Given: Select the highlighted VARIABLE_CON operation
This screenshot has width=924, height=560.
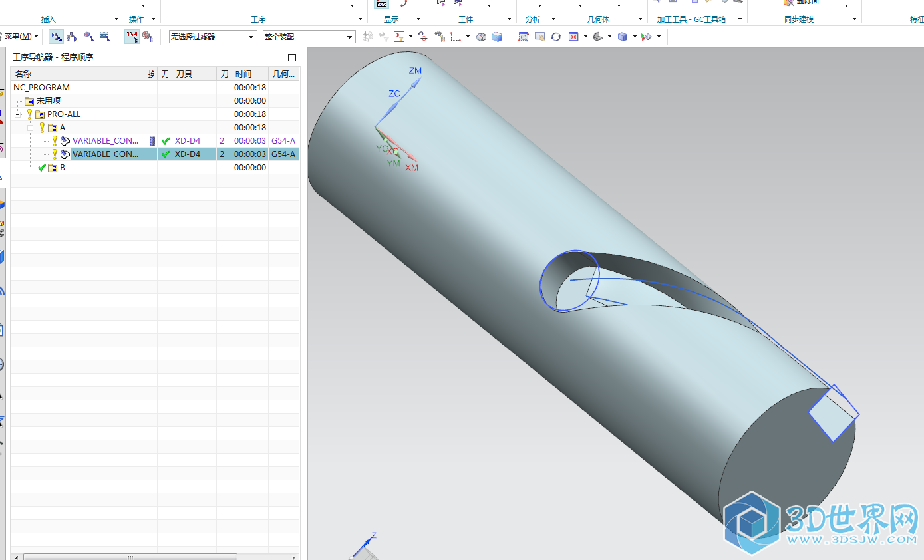Looking at the screenshot, I should [x=105, y=154].
